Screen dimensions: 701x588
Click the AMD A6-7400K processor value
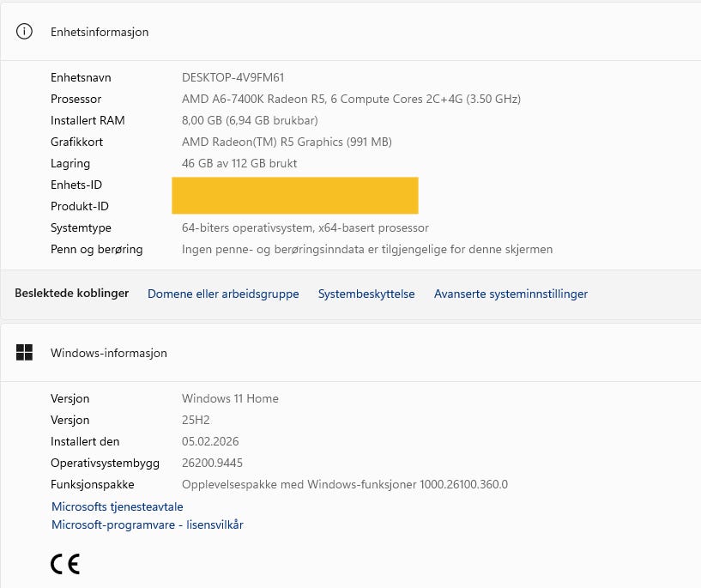[351, 99]
